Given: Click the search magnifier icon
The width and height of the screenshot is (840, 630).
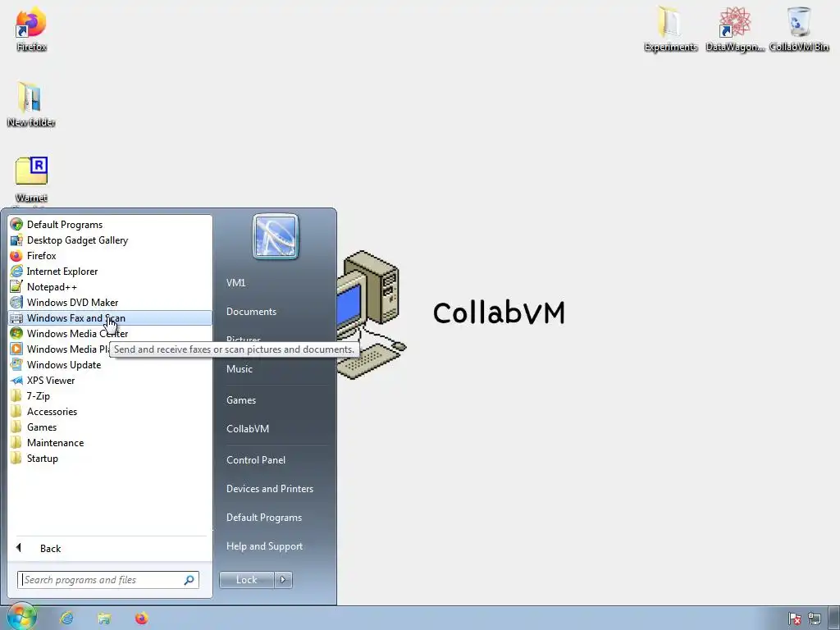Looking at the screenshot, I should coord(189,580).
